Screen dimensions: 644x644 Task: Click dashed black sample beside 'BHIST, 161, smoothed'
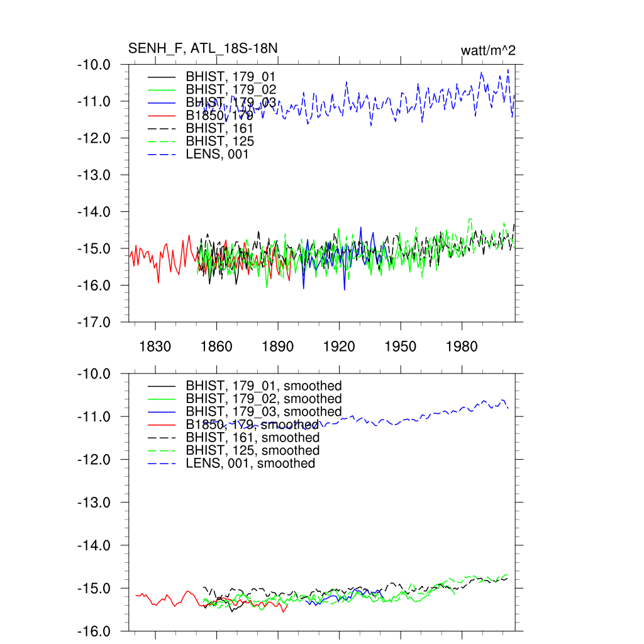click(160, 438)
